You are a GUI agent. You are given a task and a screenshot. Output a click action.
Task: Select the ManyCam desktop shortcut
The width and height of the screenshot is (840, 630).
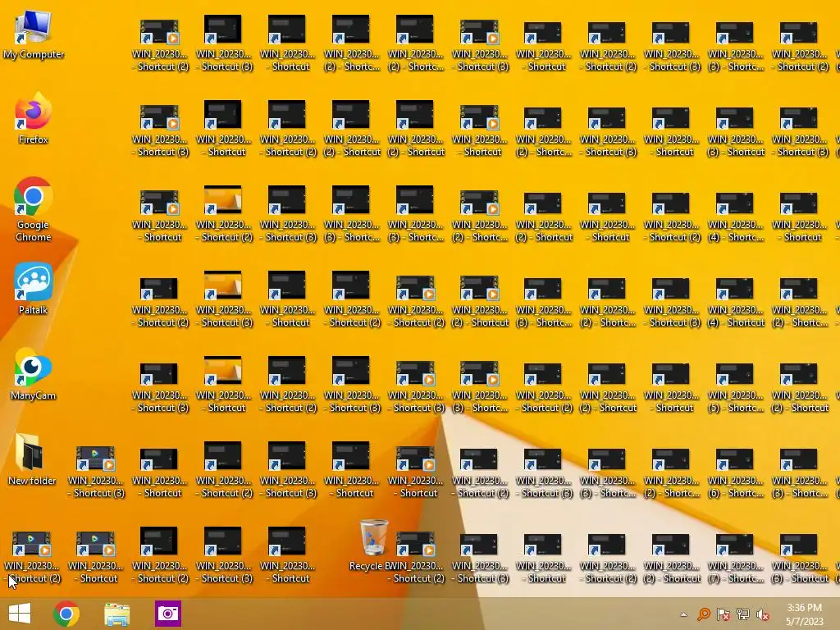click(33, 374)
